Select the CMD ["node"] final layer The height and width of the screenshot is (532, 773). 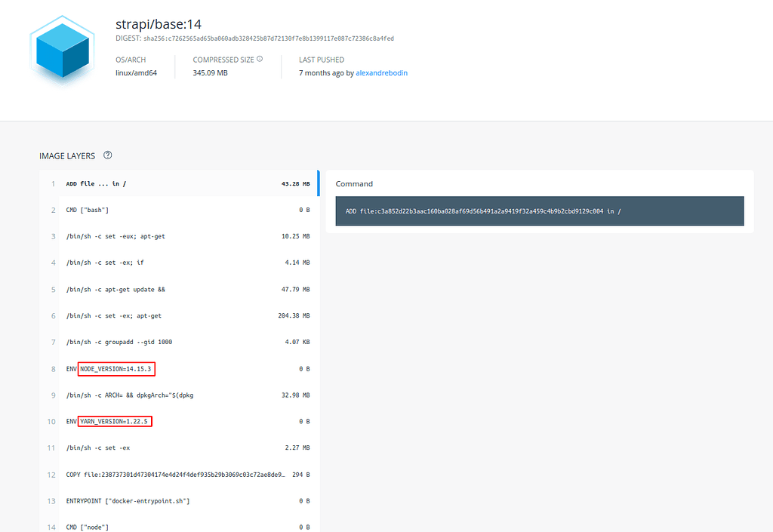[x=181, y=527]
